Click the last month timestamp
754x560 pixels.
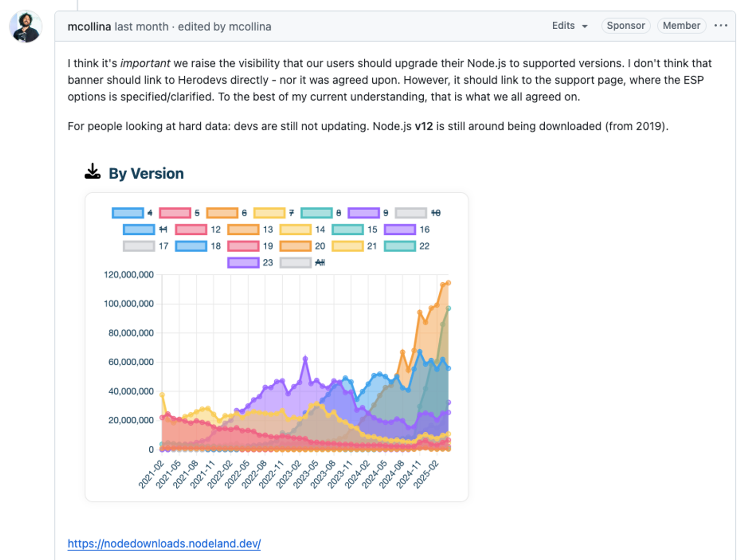[141, 26]
